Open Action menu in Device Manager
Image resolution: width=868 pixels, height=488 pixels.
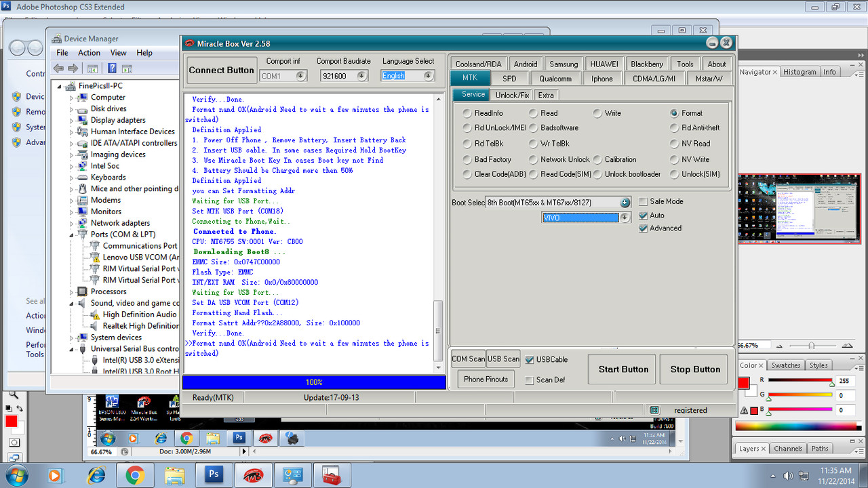point(89,53)
